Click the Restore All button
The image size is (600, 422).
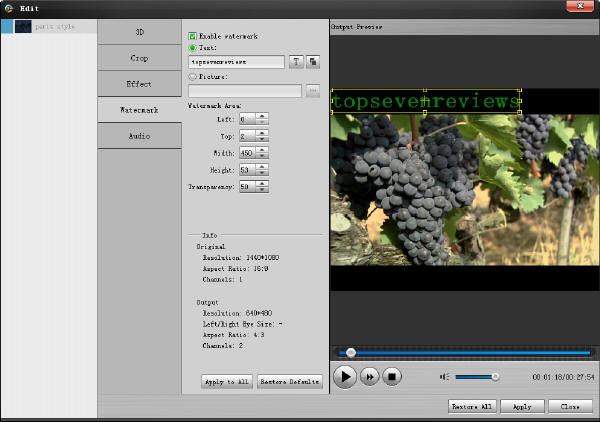click(x=472, y=406)
